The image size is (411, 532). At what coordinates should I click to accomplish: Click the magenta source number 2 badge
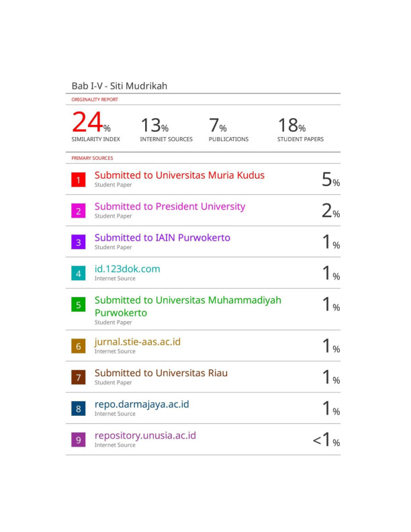78,211
